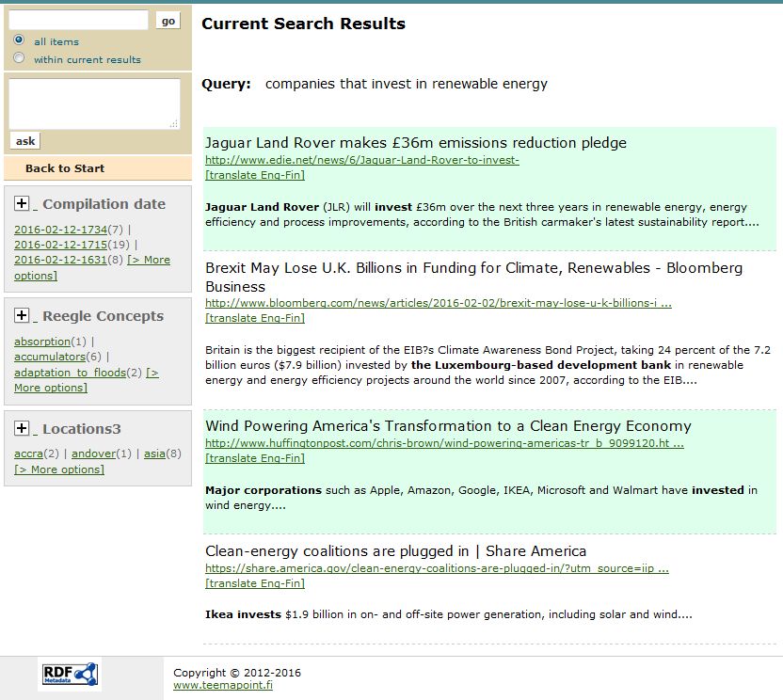Image resolution: width=783 pixels, height=700 pixels.
Task: Click the 'Brexit May Lose U.K. Billions' title
Action: [474, 278]
